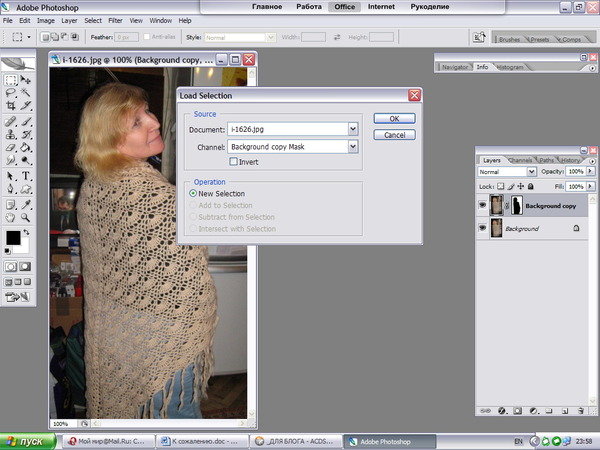Open the Fill slider arrow
The image size is (600, 450).
(590, 186)
